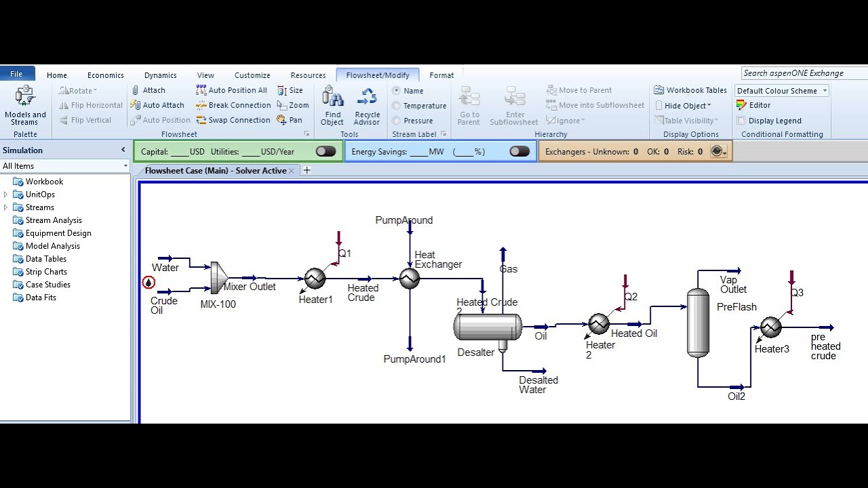The height and width of the screenshot is (488, 868).
Task: Toggle the Energy Savings switch
Action: 519,151
